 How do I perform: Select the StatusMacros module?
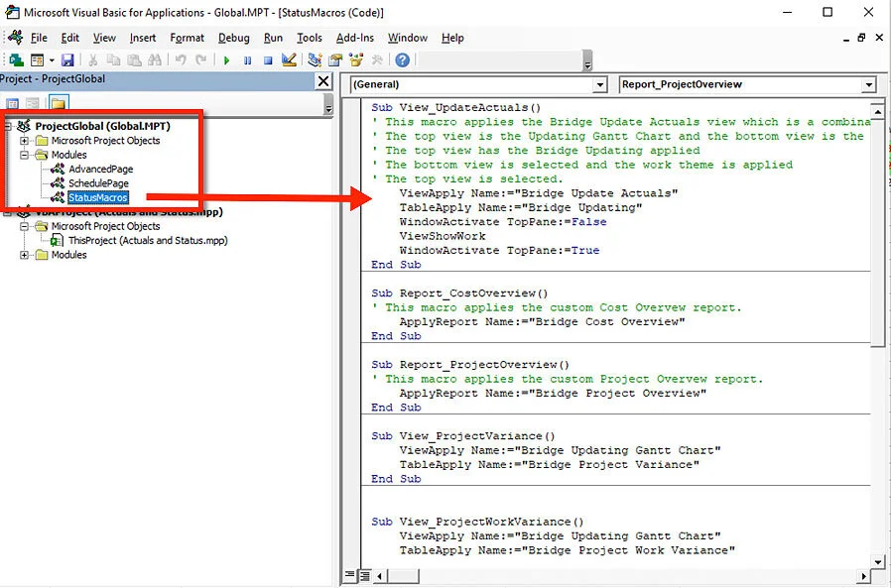[x=98, y=197]
